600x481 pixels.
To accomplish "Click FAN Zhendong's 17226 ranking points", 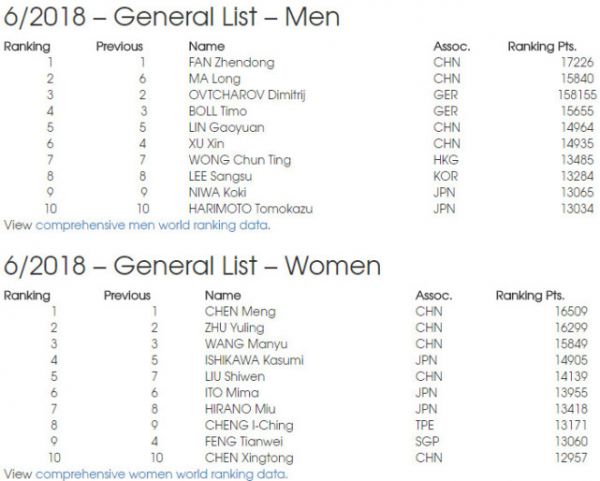I will [x=577, y=62].
